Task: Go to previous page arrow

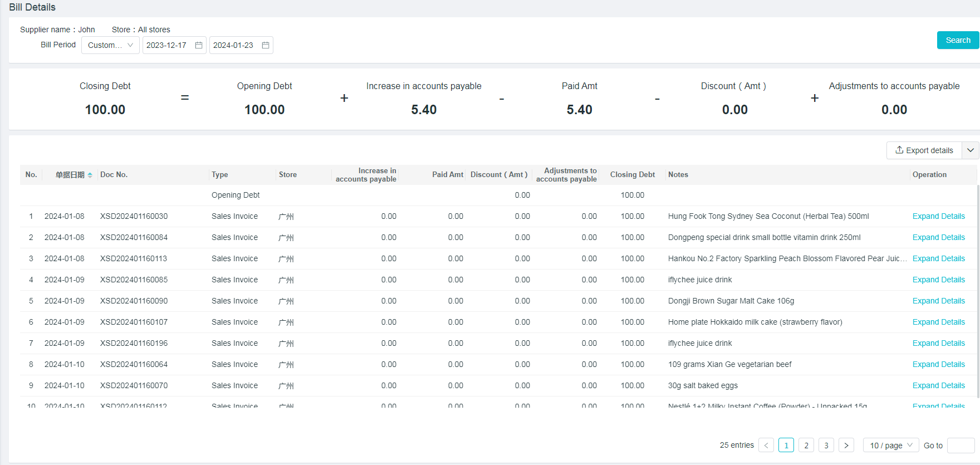Action: [x=766, y=446]
